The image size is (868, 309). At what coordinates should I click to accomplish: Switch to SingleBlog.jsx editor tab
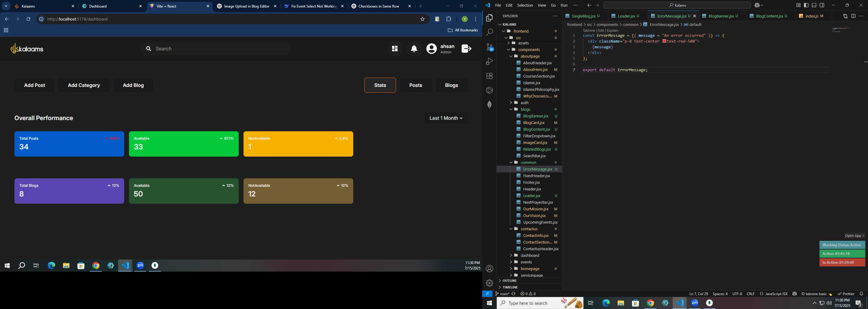586,16
